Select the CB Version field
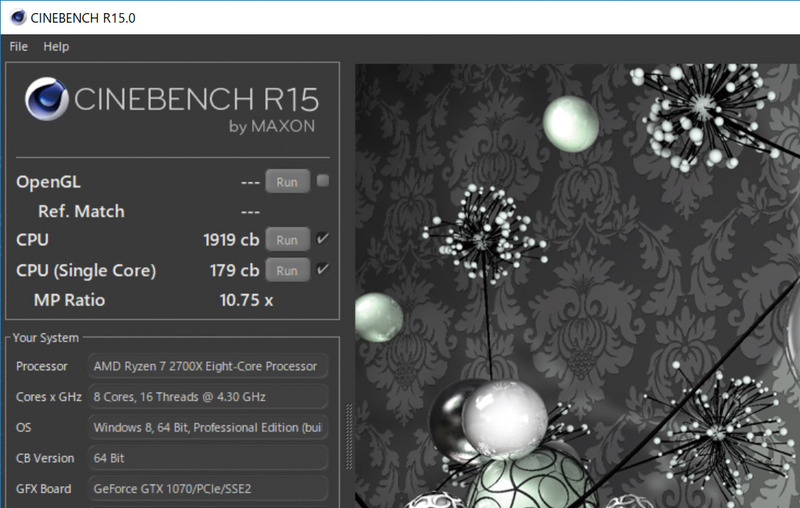The height and width of the screenshot is (508, 800). 208,458
